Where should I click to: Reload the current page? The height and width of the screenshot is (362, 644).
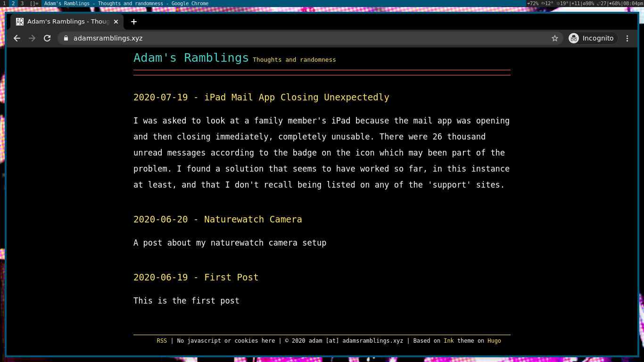(47, 38)
